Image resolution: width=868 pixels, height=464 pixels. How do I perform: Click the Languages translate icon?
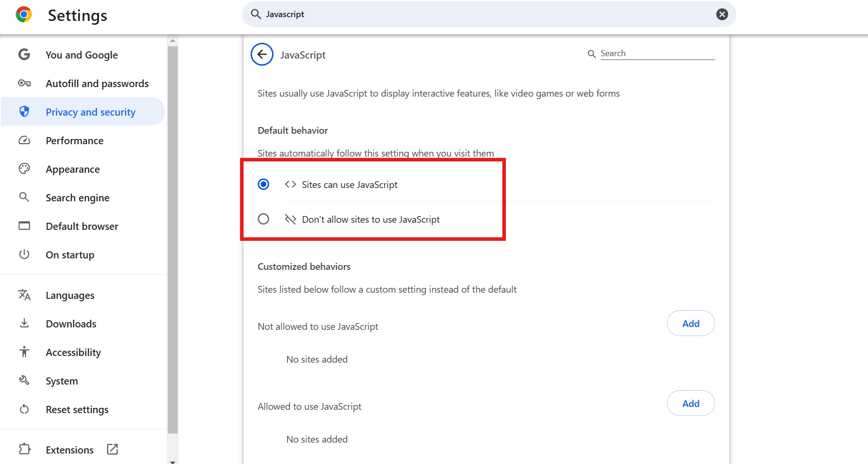[x=24, y=295]
